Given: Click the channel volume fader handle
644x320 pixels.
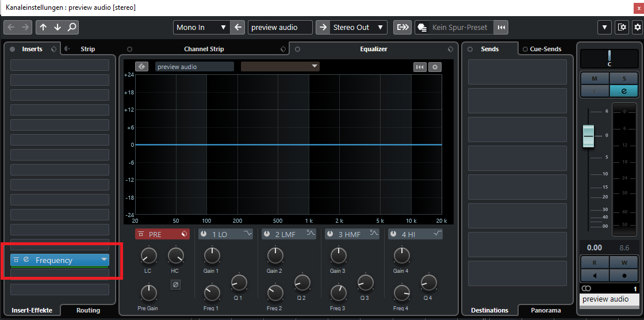Looking at the screenshot, I should coord(588,136).
